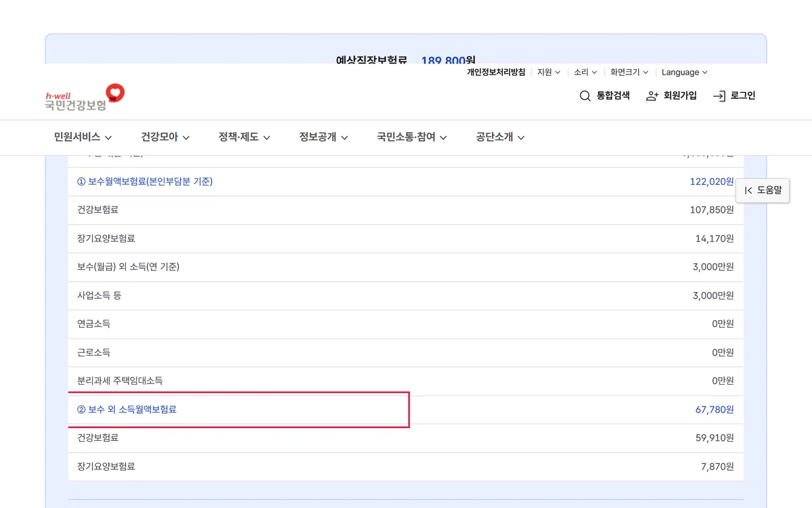Select the 14,170원 장기요양보험료 value
This screenshot has width=812, height=508.
(x=715, y=238)
